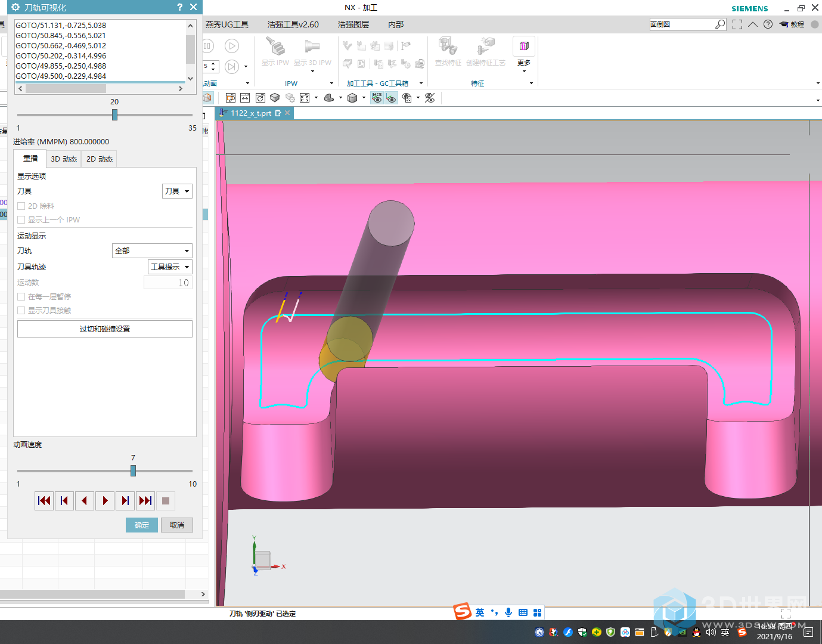Image resolution: width=822 pixels, height=644 pixels.
Task: Click the help question mark in ribbon
Action: pyautogui.click(x=768, y=24)
